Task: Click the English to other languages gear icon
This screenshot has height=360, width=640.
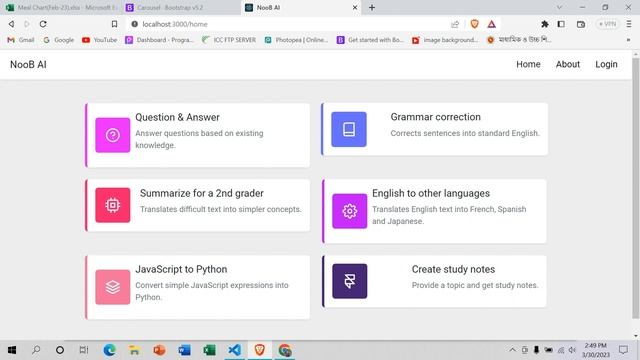Action: coord(349,211)
